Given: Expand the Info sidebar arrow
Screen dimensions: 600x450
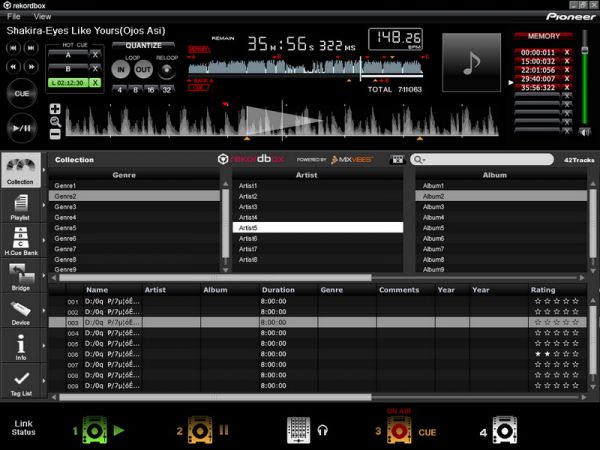Looking at the screenshot, I should coord(44,346).
